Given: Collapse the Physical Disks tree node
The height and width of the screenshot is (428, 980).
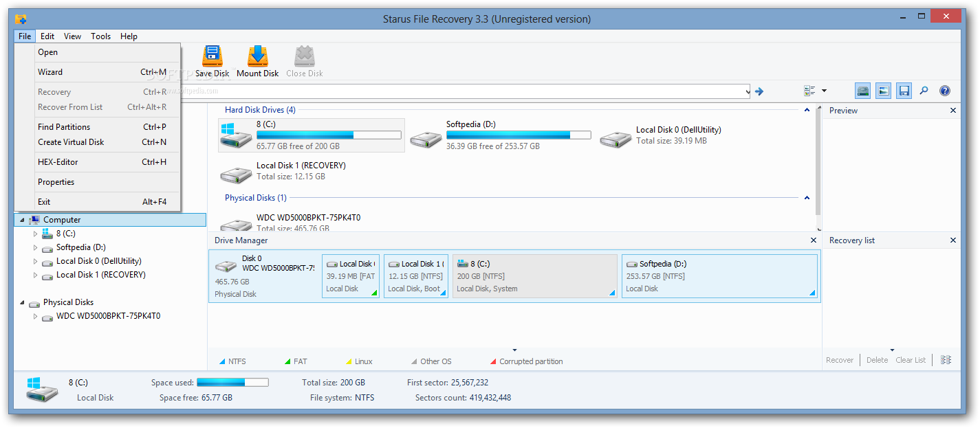Looking at the screenshot, I should [x=22, y=303].
